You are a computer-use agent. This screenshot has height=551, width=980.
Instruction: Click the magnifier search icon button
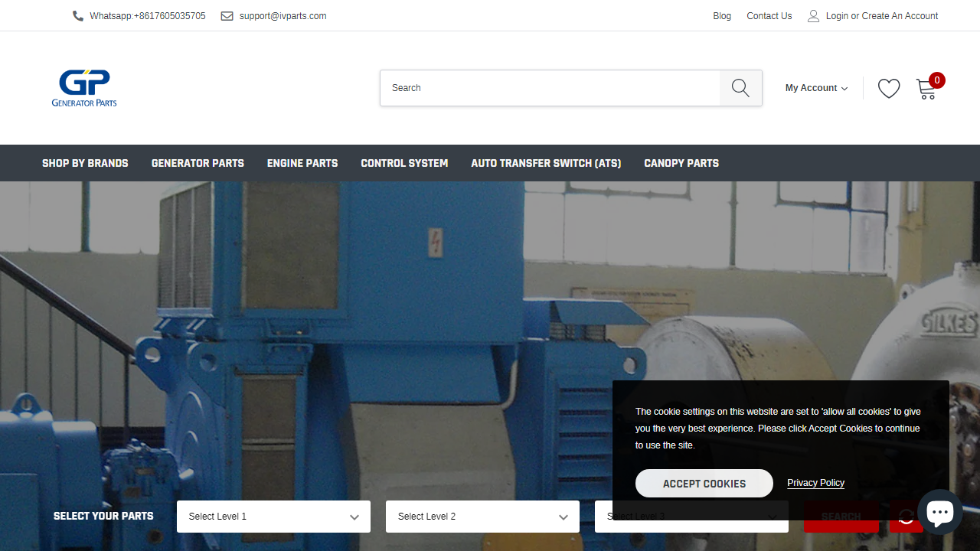(x=740, y=88)
